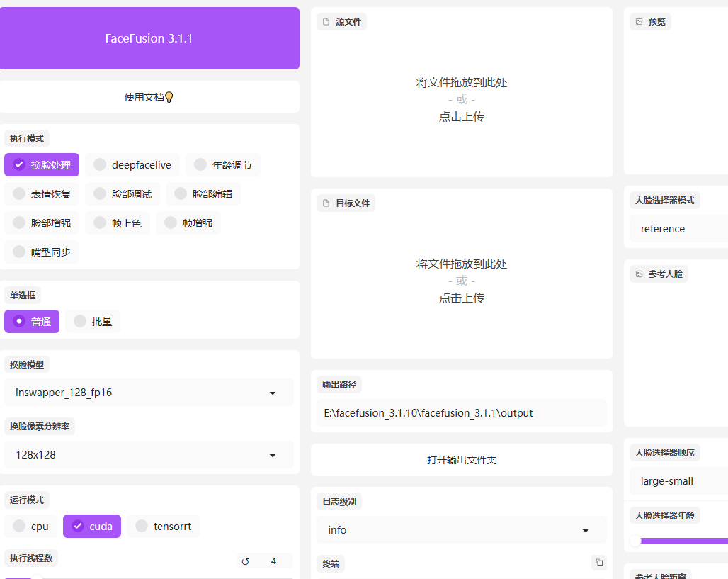Viewport: 728px width, 579px height.
Task: Select the 换脸处理 execution mode
Action: [42, 165]
